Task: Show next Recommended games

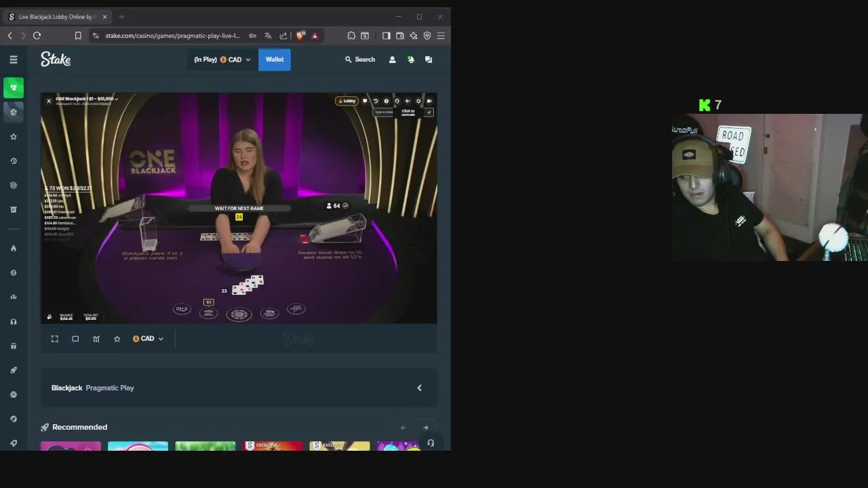Action: pyautogui.click(x=426, y=428)
